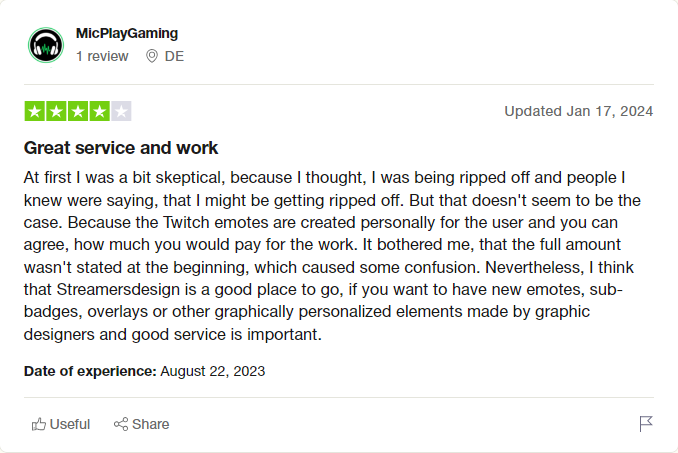Viewport: 678px width, 453px height.
Task: Click the share network icon
Action: coord(121,424)
